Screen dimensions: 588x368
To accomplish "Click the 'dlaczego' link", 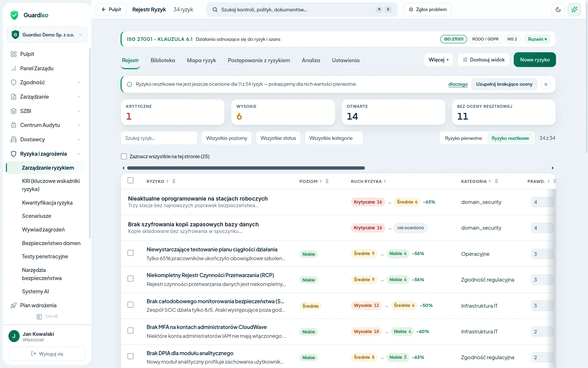I will 458,84.
